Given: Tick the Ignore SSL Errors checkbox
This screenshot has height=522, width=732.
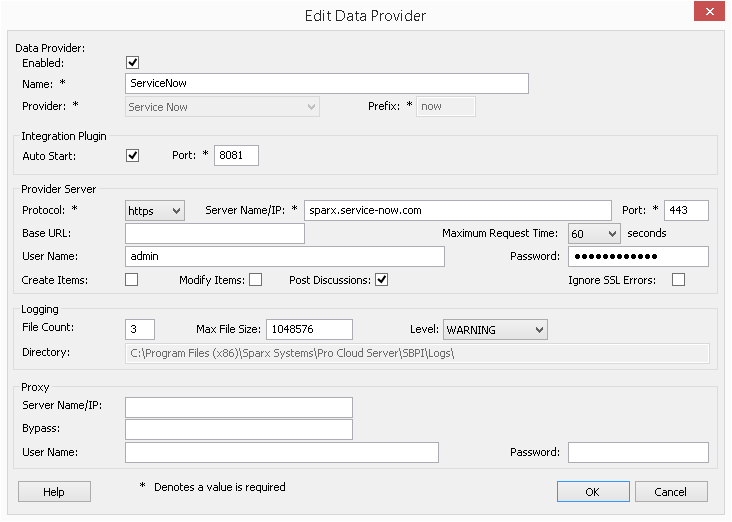Looking at the screenshot, I should click(679, 280).
